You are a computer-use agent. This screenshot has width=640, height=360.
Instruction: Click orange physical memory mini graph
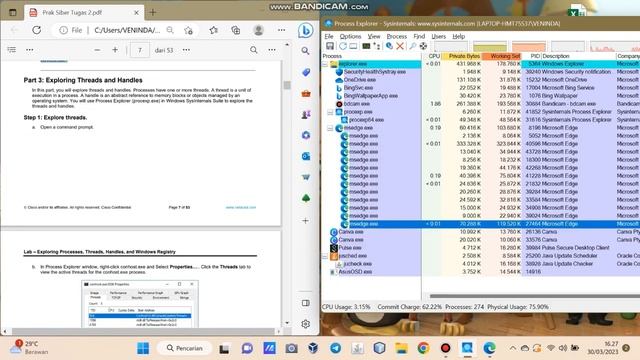tap(529, 46)
